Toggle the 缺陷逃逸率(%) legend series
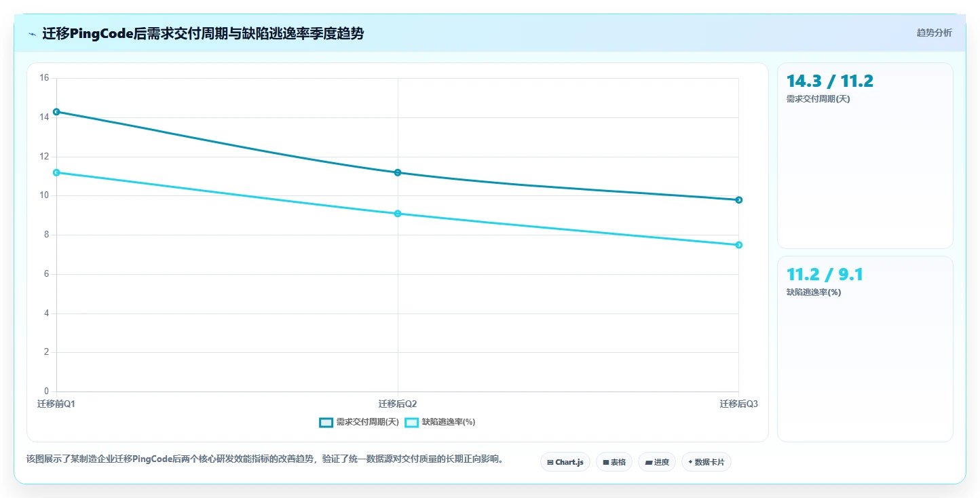 (x=440, y=422)
